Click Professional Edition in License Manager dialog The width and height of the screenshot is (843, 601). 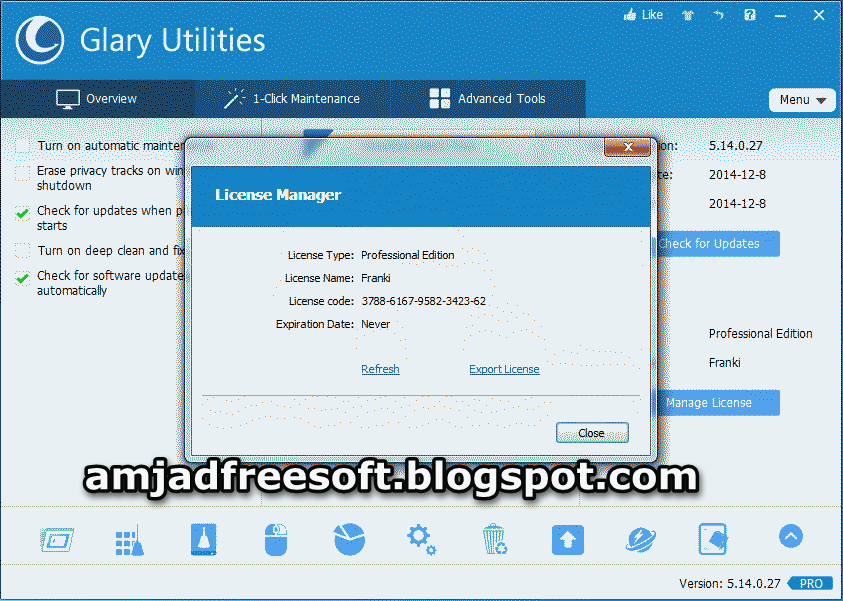click(408, 255)
